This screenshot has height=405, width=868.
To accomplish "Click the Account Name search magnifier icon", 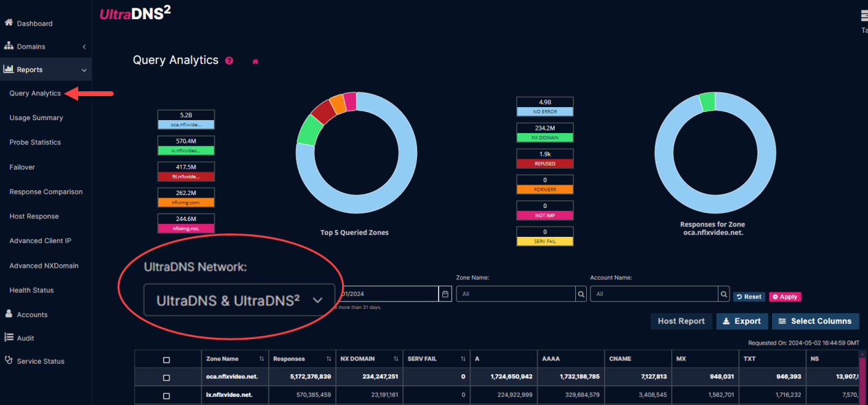I will coord(723,293).
